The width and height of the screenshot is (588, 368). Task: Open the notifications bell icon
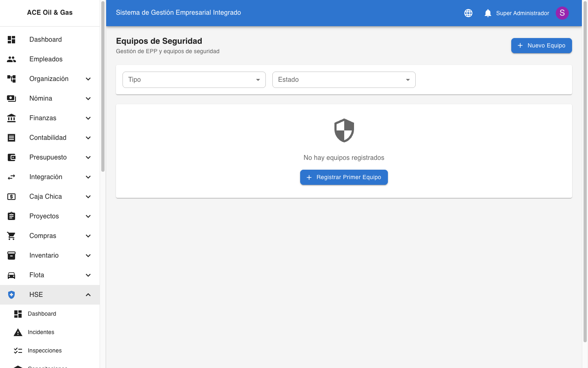(x=488, y=13)
